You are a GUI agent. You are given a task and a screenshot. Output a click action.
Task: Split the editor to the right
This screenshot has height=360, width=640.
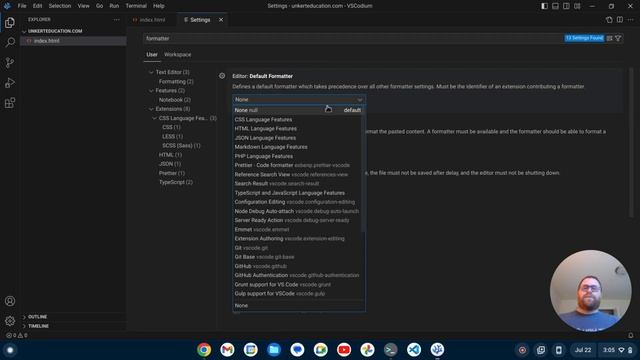pyautogui.click(x=620, y=20)
